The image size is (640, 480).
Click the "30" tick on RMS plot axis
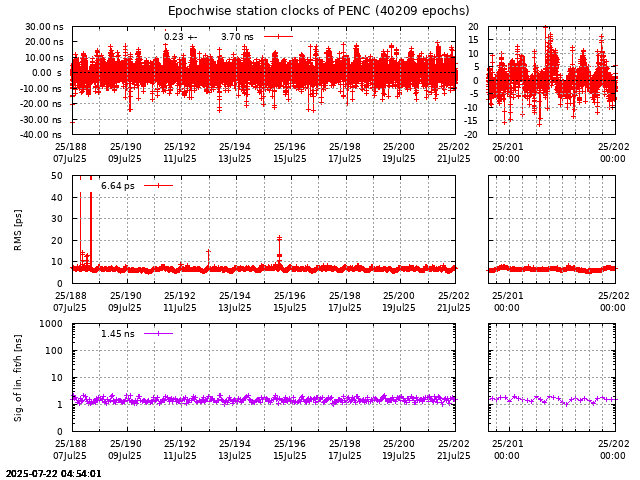tap(57, 219)
